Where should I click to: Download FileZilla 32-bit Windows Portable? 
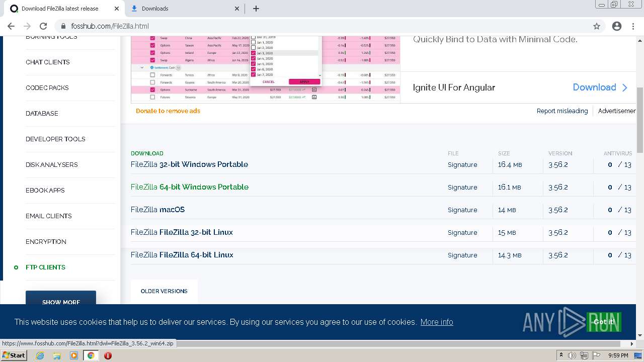point(189,164)
